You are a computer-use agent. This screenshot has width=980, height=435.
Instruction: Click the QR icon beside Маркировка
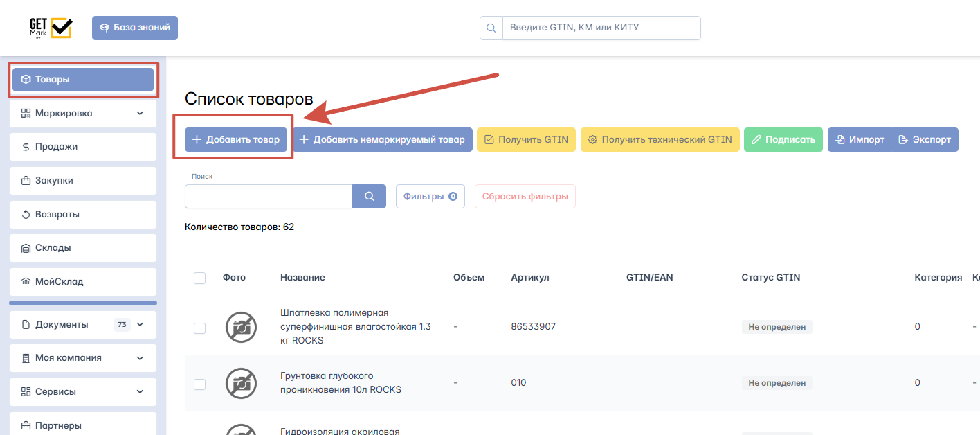coord(26,114)
